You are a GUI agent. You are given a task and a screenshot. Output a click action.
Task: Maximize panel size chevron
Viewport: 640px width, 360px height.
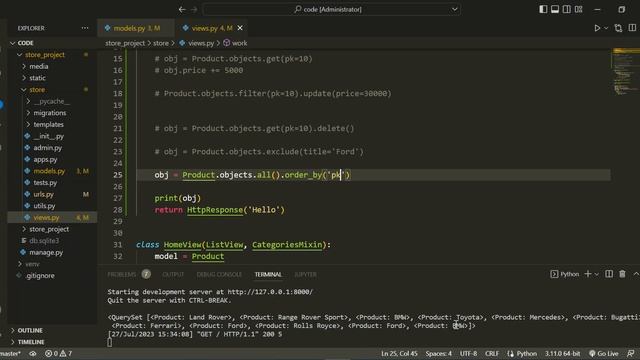pyautogui.click(x=636, y=274)
